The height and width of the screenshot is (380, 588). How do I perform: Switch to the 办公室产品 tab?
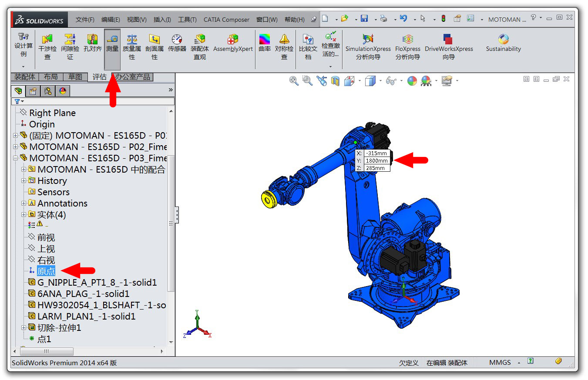point(133,77)
